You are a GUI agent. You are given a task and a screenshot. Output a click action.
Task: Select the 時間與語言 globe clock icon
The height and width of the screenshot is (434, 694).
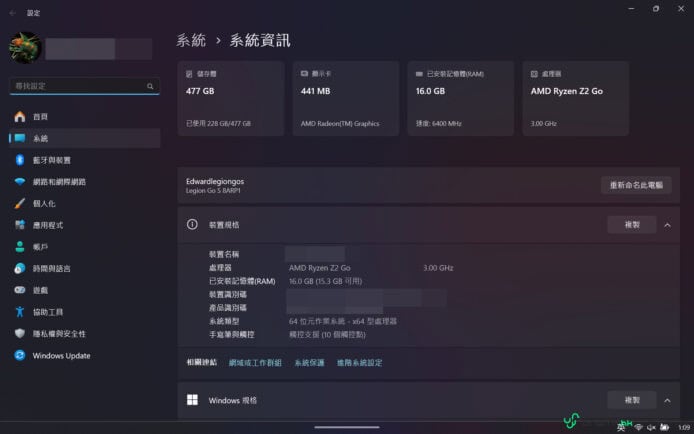point(20,269)
